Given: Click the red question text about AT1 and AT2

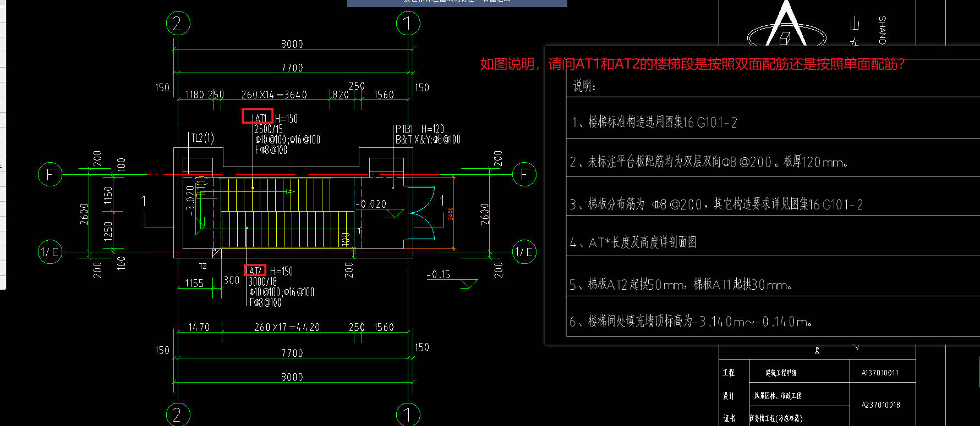Looking at the screenshot, I should (x=692, y=64).
